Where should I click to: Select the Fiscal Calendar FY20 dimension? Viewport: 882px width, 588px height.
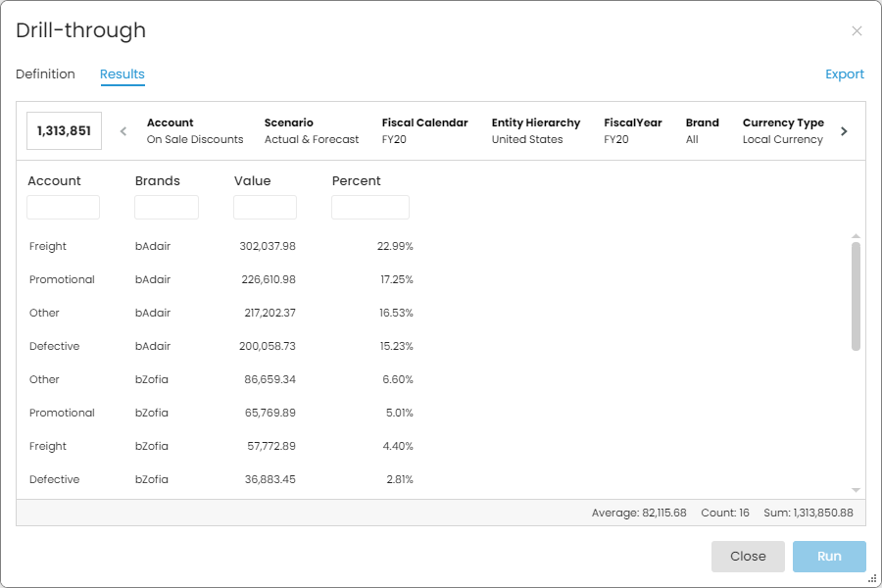[x=424, y=131]
